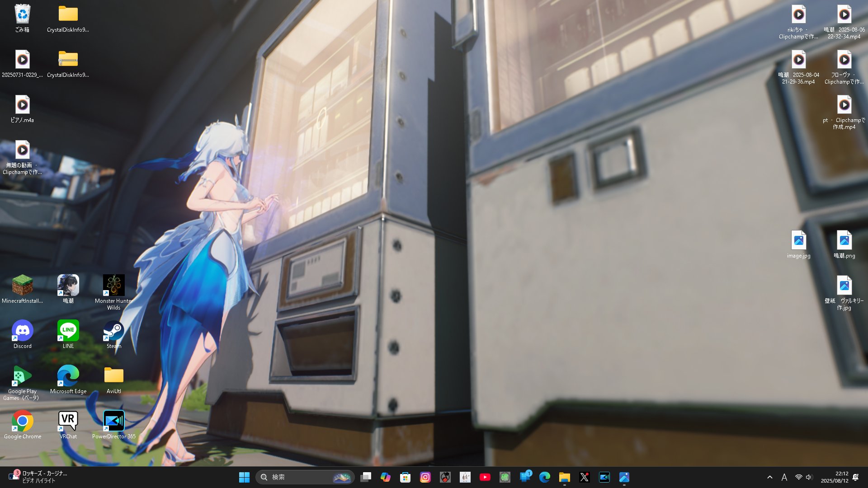The width and height of the screenshot is (868, 488).
Task: Click the Copilot taskbar icon
Action: pyautogui.click(x=385, y=477)
